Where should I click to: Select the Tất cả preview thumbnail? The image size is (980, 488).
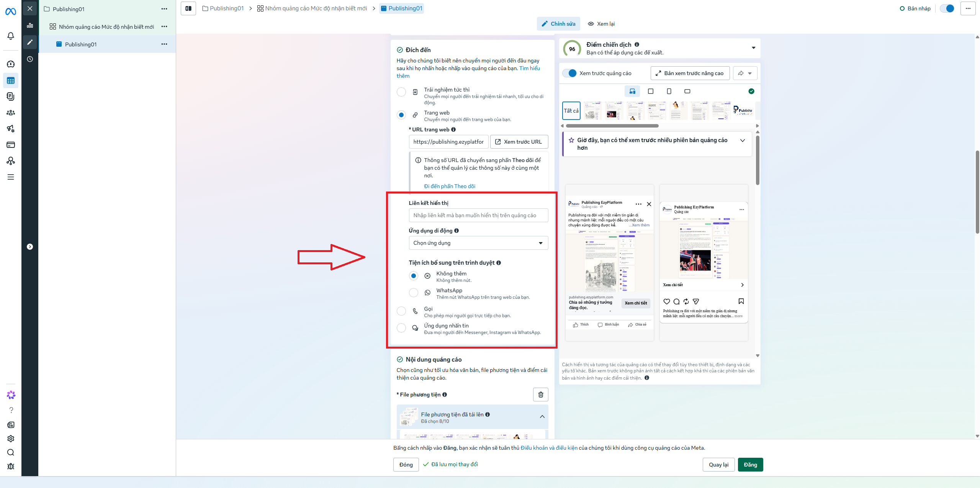pos(571,111)
